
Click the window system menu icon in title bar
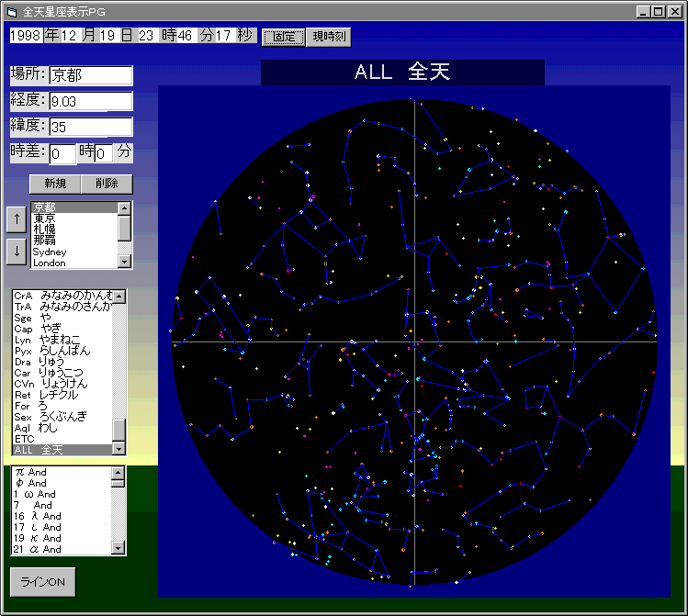12,12
